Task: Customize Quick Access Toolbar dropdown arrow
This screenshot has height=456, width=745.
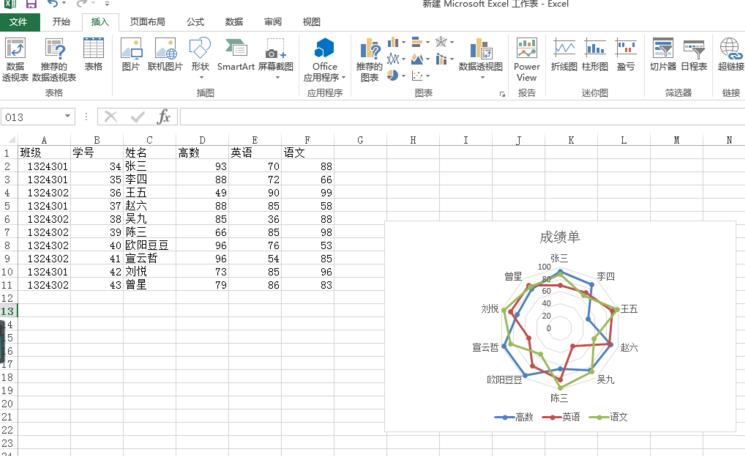Action: click(x=107, y=4)
